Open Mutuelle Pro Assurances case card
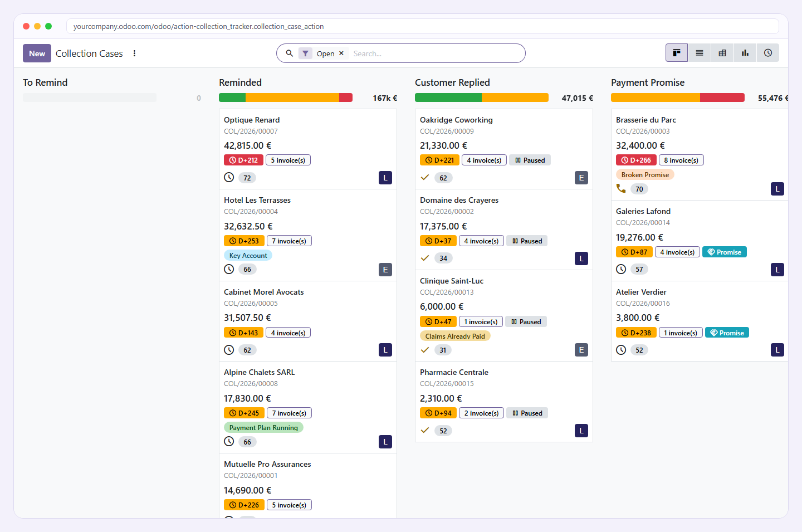 pyautogui.click(x=308, y=486)
